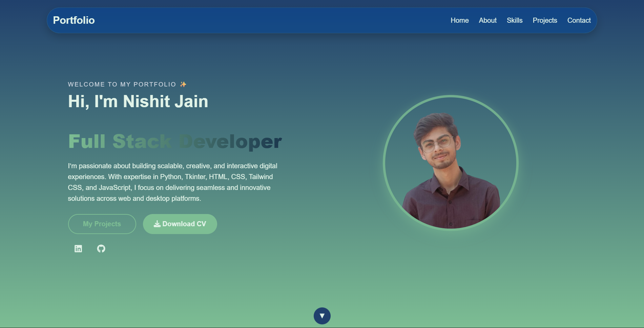Click the "Hi, I'm Nishit Jain" heading

tap(138, 101)
